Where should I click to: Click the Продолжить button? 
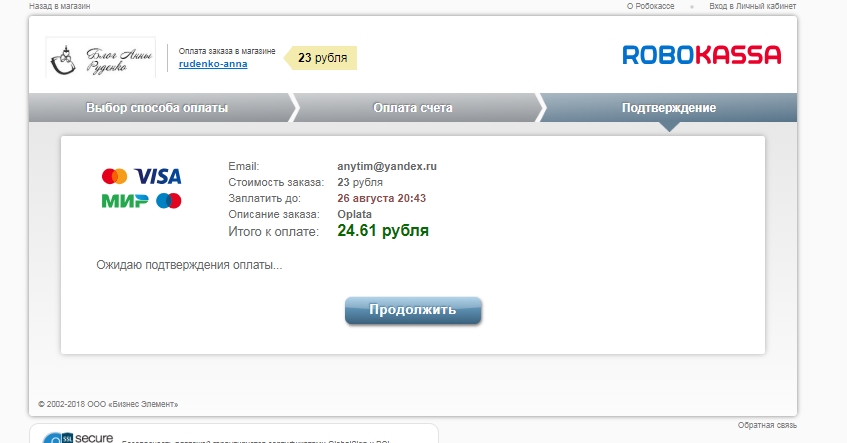pyautogui.click(x=413, y=310)
